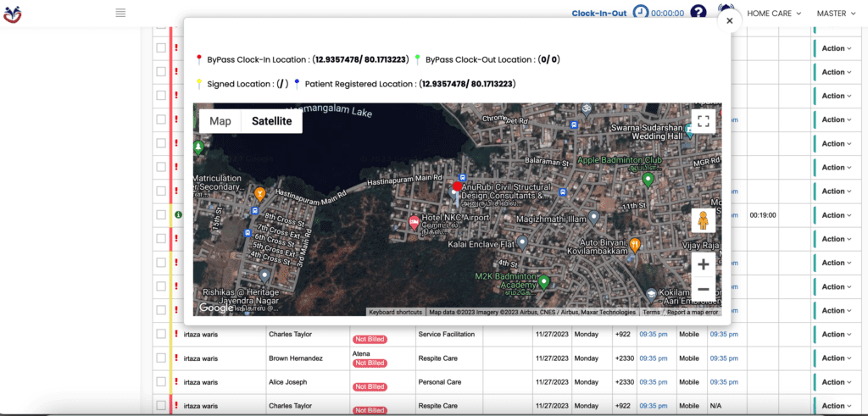Select checkbox in the 00:19:00 duration row
This screenshot has width=868, height=416.
[161, 215]
